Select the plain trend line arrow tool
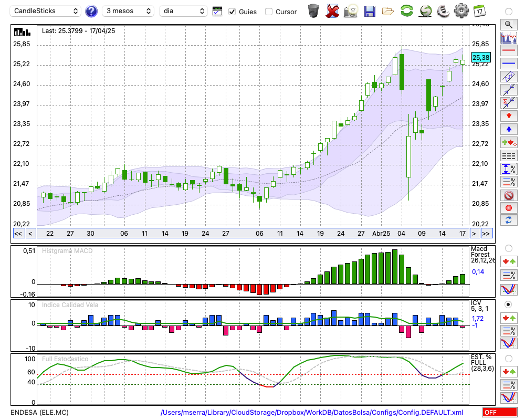The height and width of the screenshot is (420, 525). pyautogui.click(x=509, y=90)
